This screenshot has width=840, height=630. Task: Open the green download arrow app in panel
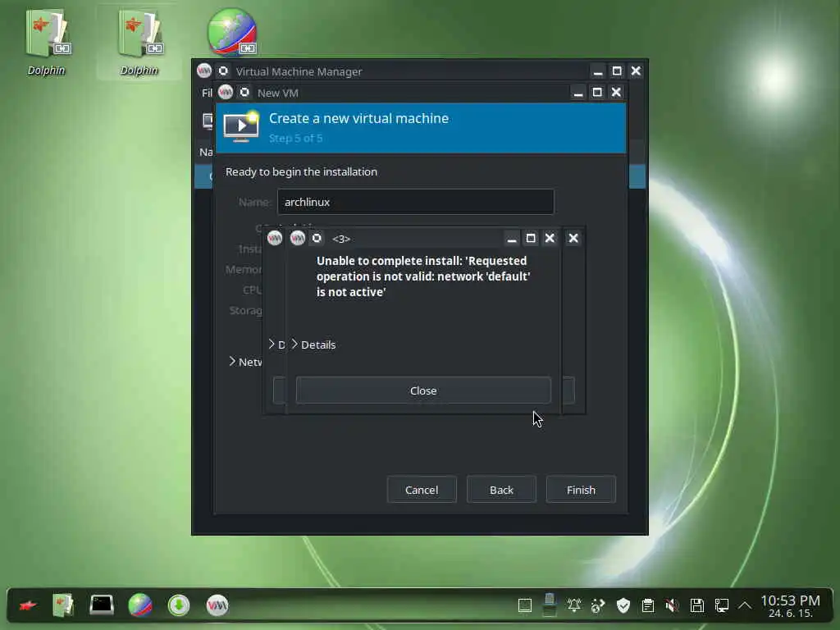pyautogui.click(x=179, y=606)
